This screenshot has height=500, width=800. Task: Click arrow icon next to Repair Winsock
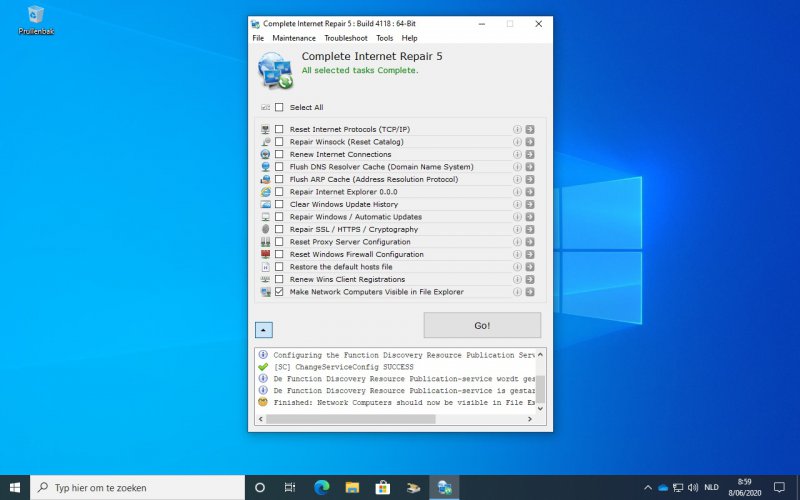coord(530,142)
